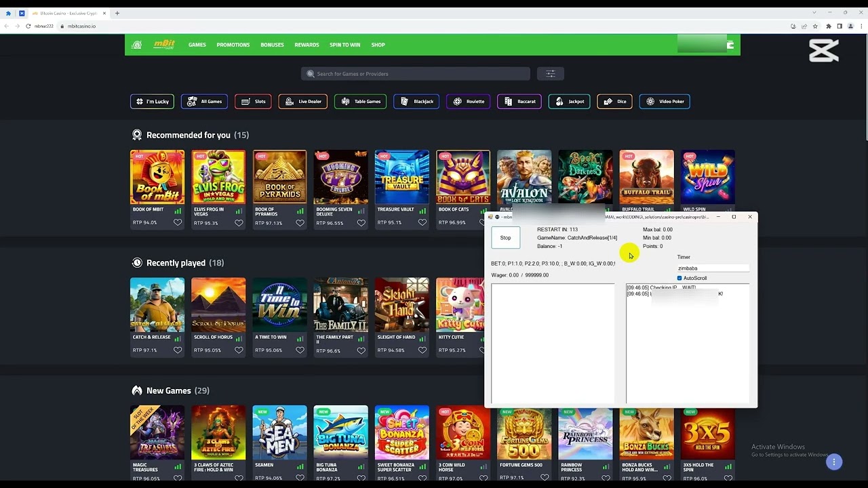Click the search games or providers field
Image resolution: width=868 pixels, height=488 pixels.
pyautogui.click(x=416, y=74)
